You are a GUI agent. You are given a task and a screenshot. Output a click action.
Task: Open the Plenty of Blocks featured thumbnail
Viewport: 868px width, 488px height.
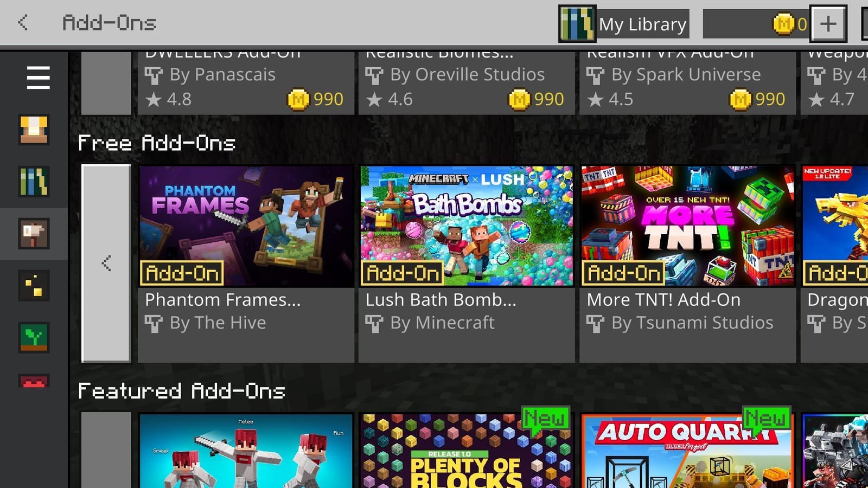pyautogui.click(x=467, y=451)
